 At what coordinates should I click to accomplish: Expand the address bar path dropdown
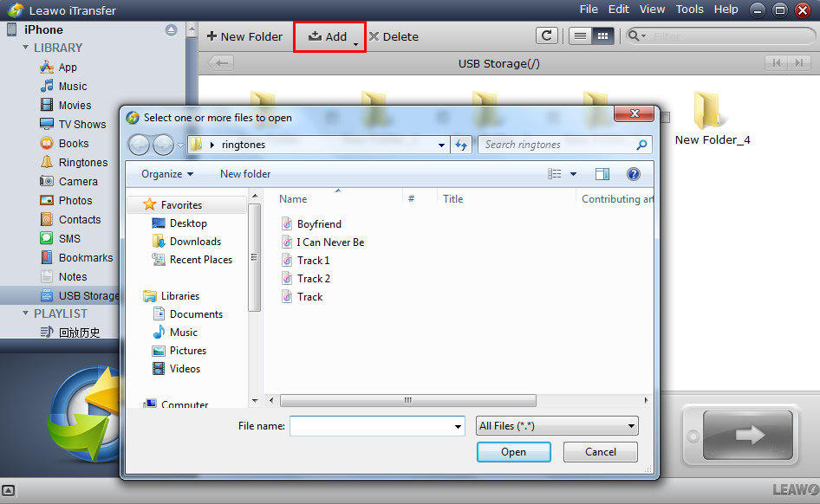point(442,145)
